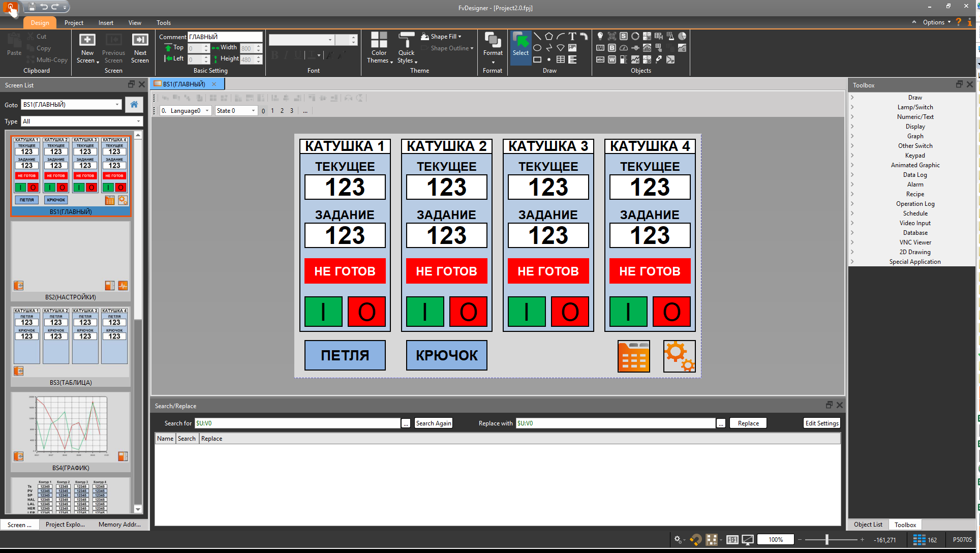Open the Goto screen dropdown
The image size is (980, 553).
pyautogui.click(x=117, y=105)
